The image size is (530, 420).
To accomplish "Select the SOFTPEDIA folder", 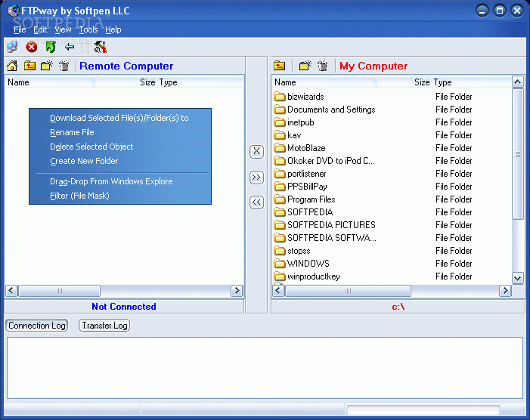I will [303, 212].
